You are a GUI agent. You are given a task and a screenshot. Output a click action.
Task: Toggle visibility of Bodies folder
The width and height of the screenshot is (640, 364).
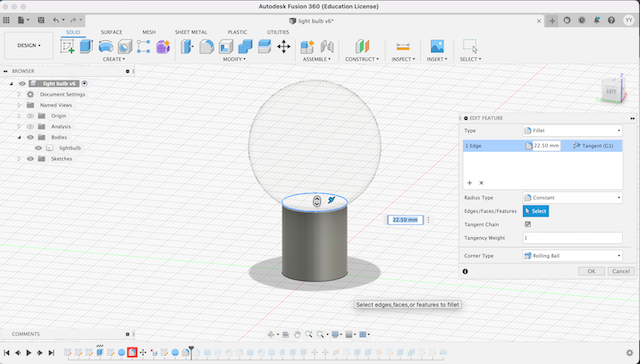point(30,138)
